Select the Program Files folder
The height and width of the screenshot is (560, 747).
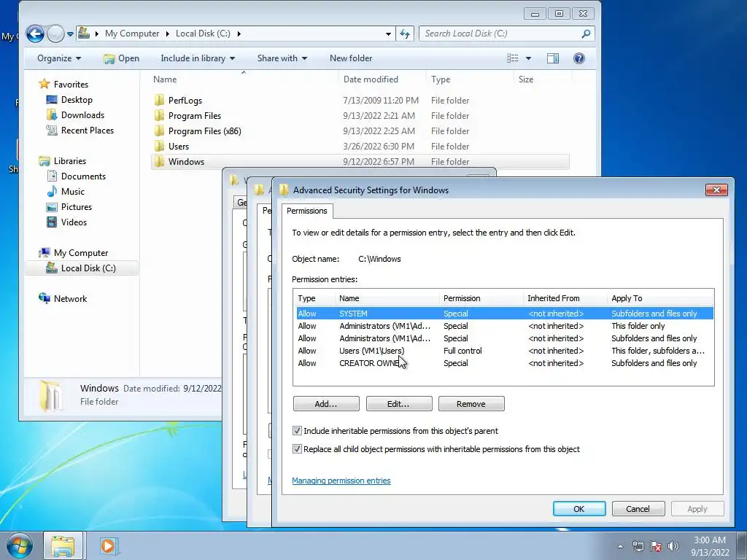tap(194, 116)
